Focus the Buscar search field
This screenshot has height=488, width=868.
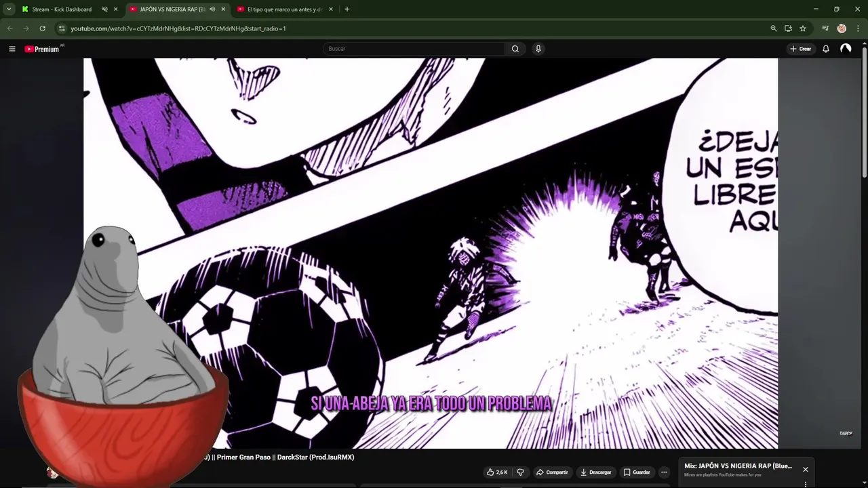click(414, 49)
